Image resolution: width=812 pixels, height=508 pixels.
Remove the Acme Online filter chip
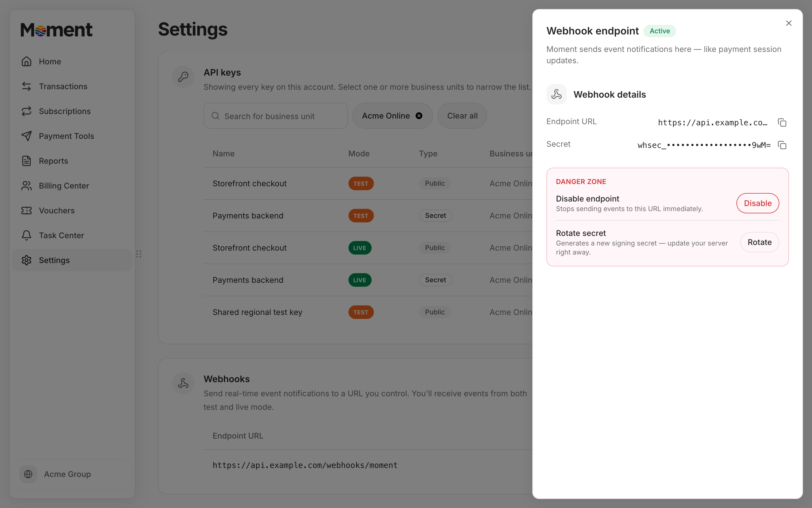click(x=419, y=116)
